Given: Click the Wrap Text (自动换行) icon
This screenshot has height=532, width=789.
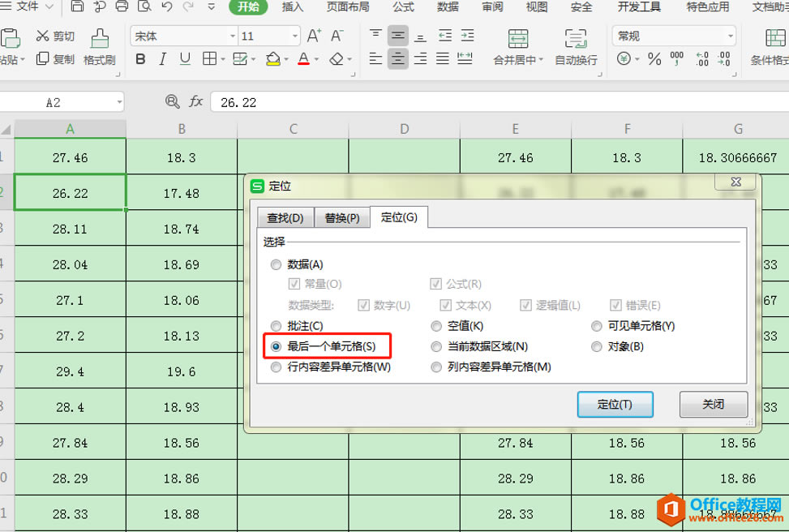Looking at the screenshot, I should point(576,39).
